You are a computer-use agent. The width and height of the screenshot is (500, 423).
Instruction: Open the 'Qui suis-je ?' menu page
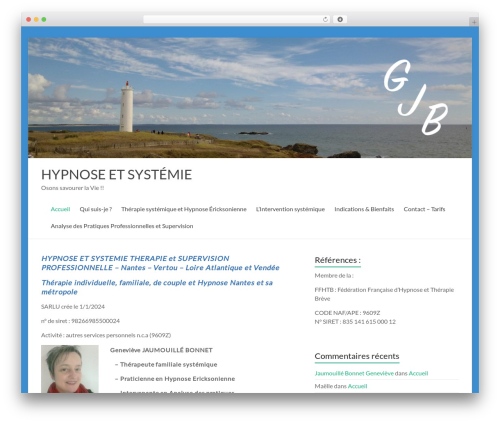(96, 209)
